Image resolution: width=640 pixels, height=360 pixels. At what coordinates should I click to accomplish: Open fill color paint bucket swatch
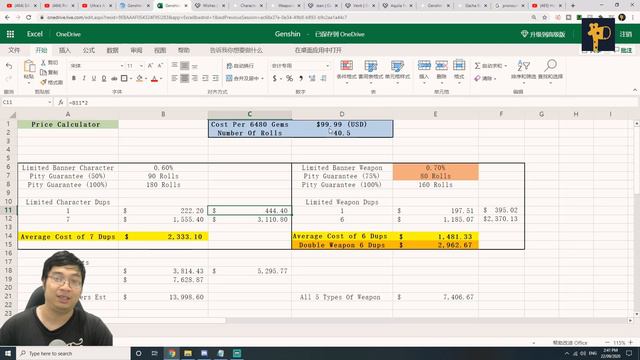tap(140, 78)
